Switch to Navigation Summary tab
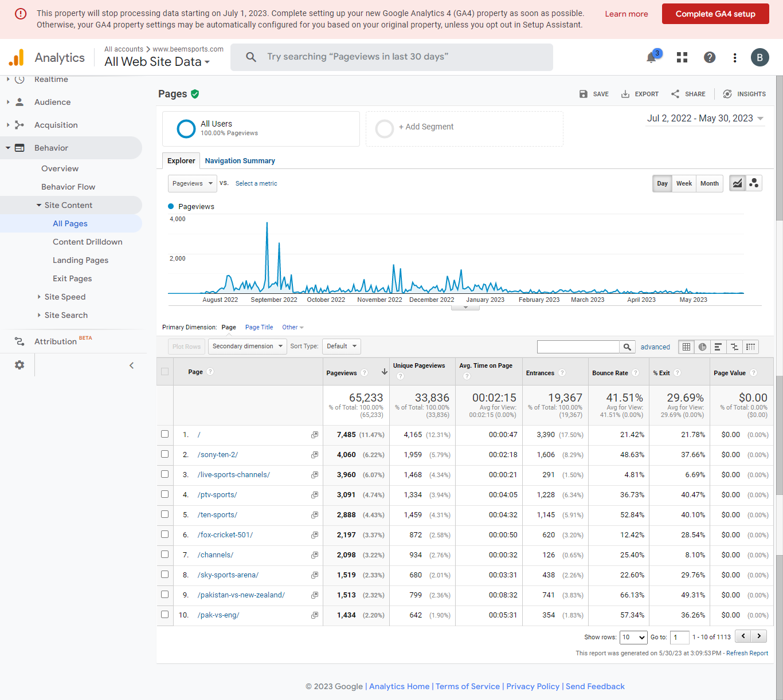 pyautogui.click(x=240, y=161)
